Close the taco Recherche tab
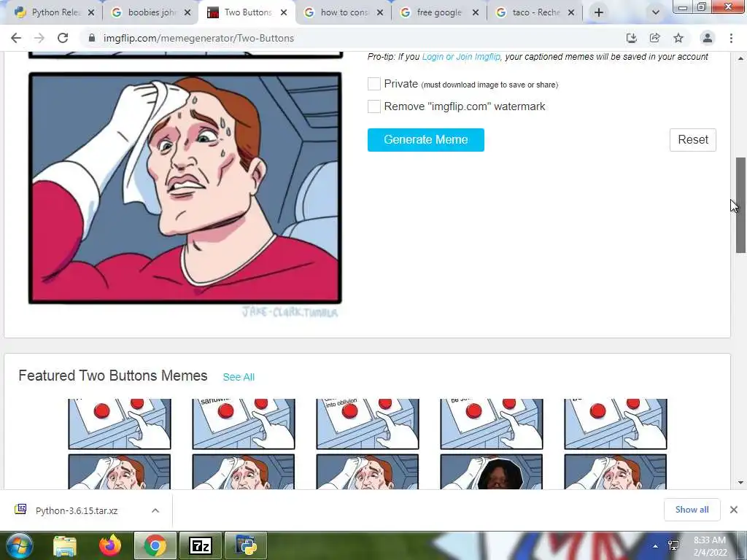The image size is (747, 560). (571, 12)
